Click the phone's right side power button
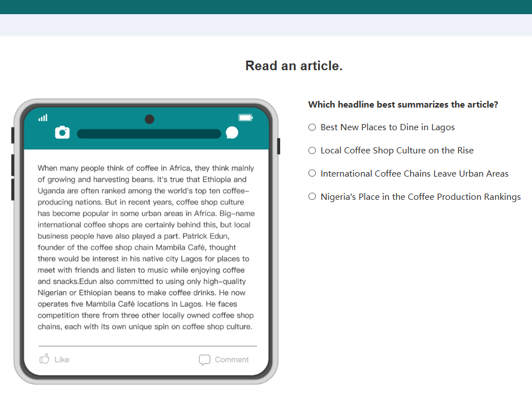The image size is (532, 394). 278,146
